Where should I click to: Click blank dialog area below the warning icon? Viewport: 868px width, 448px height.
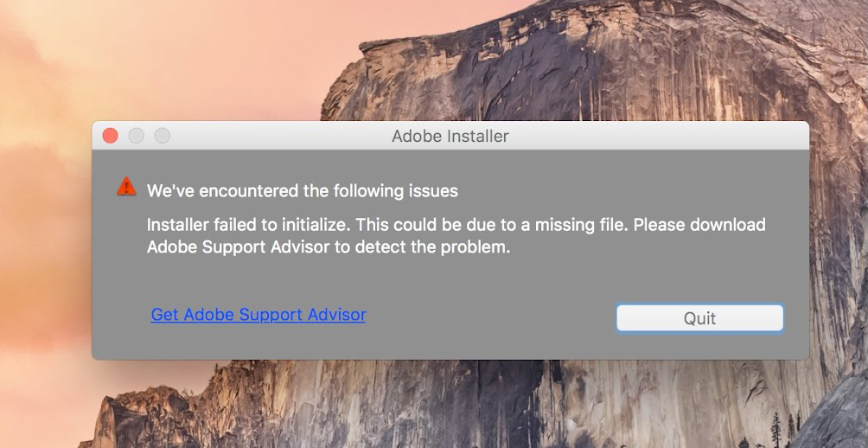point(127,259)
